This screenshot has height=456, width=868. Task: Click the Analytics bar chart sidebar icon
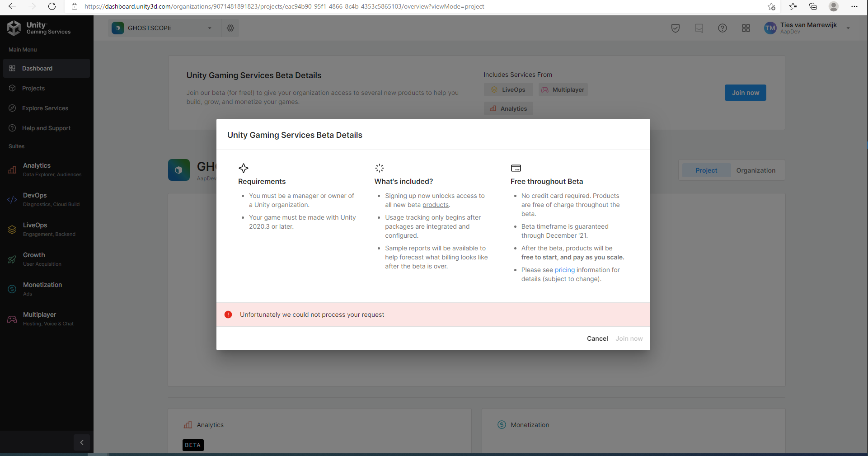(12, 169)
